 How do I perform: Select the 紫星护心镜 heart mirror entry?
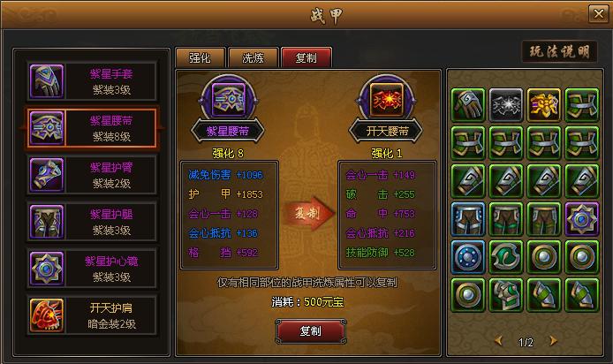coord(92,269)
